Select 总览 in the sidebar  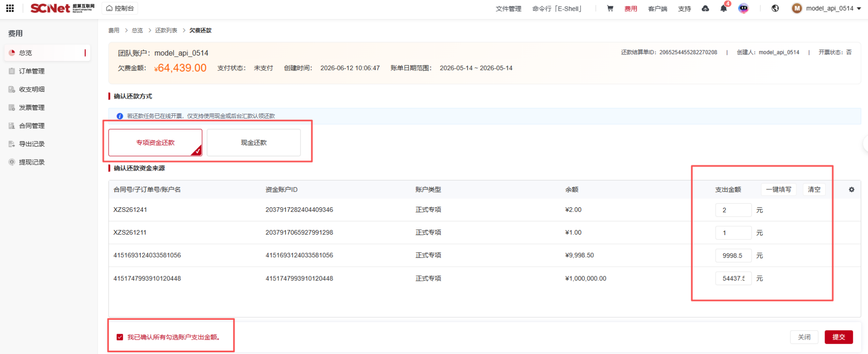point(47,53)
